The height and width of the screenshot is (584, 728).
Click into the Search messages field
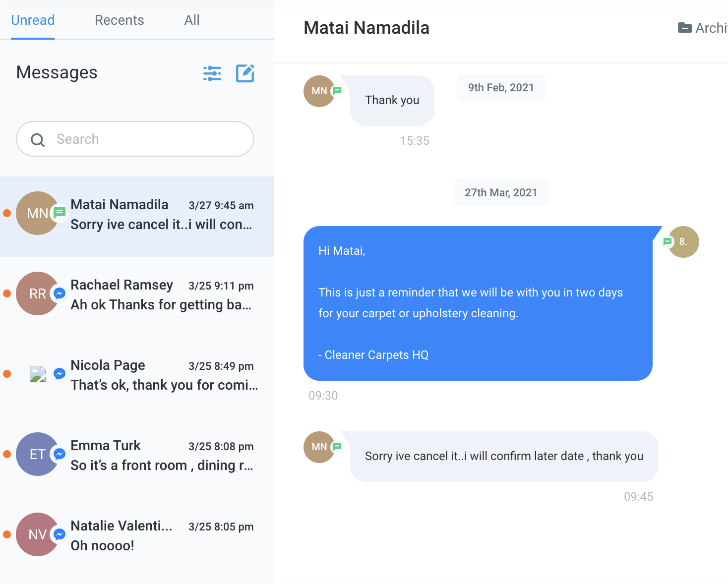135,139
